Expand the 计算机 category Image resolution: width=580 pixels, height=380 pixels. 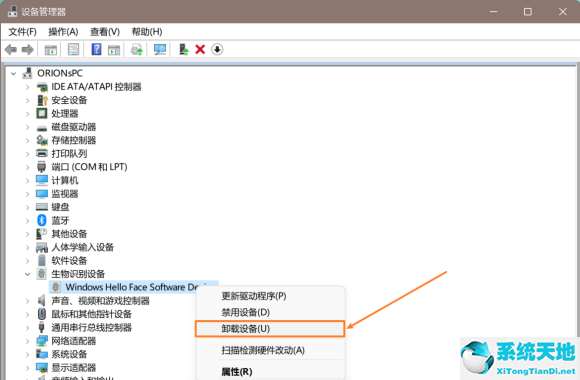coord(27,181)
